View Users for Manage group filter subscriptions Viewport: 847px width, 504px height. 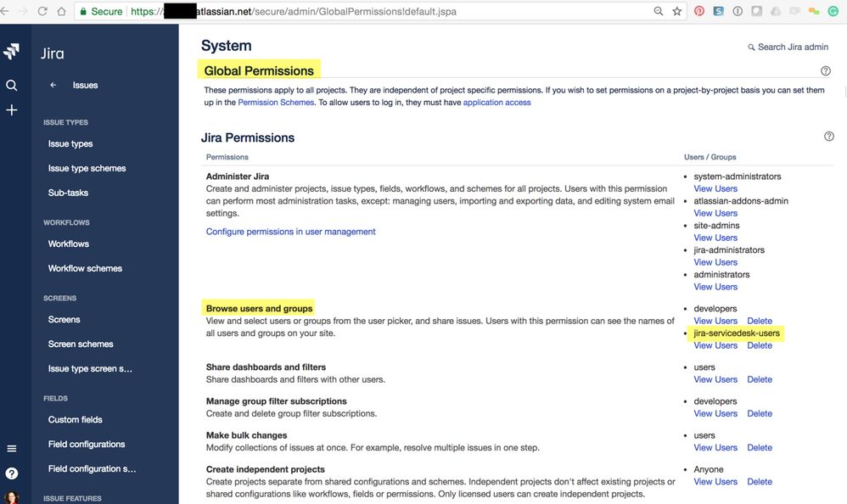pyautogui.click(x=715, y=413)
